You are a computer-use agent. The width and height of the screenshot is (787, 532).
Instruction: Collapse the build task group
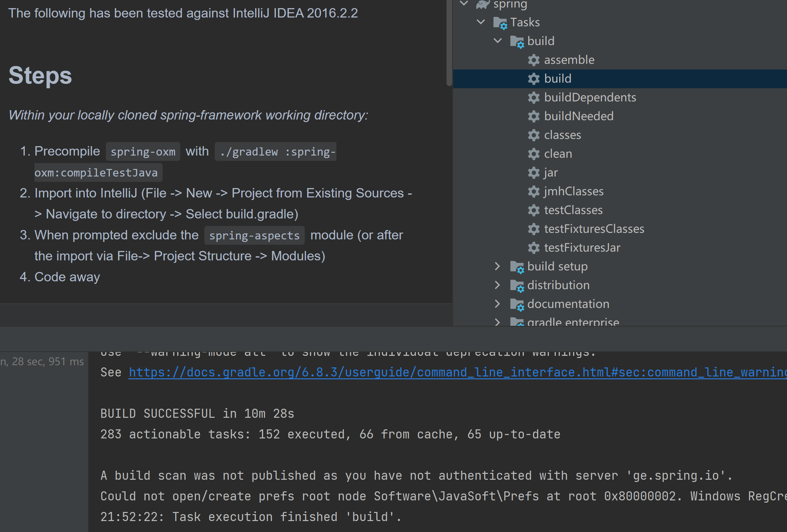[498, 41]
